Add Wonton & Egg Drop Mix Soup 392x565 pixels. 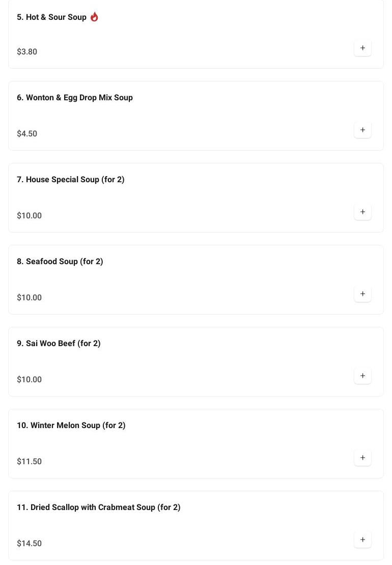(x=362, y=130)
